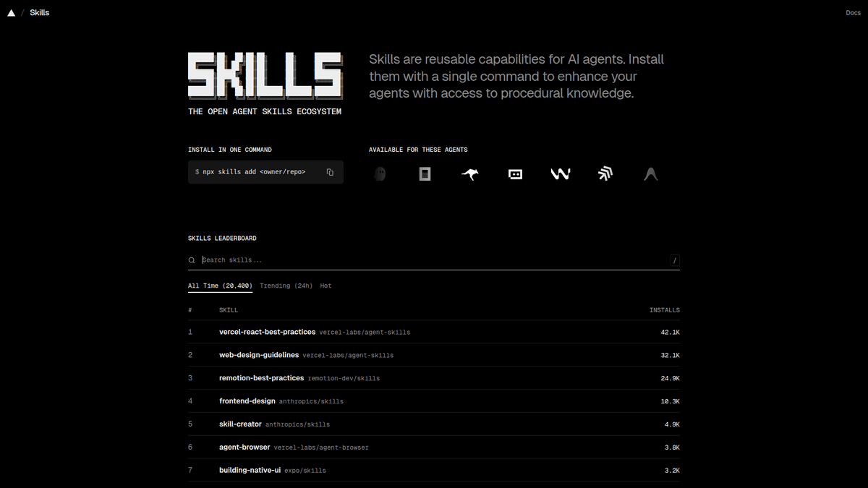The height and width of the screenshot is (488, 868).
Task: Open the remotion-best-practices leaderboard entry
Action: tap(261, 377)
